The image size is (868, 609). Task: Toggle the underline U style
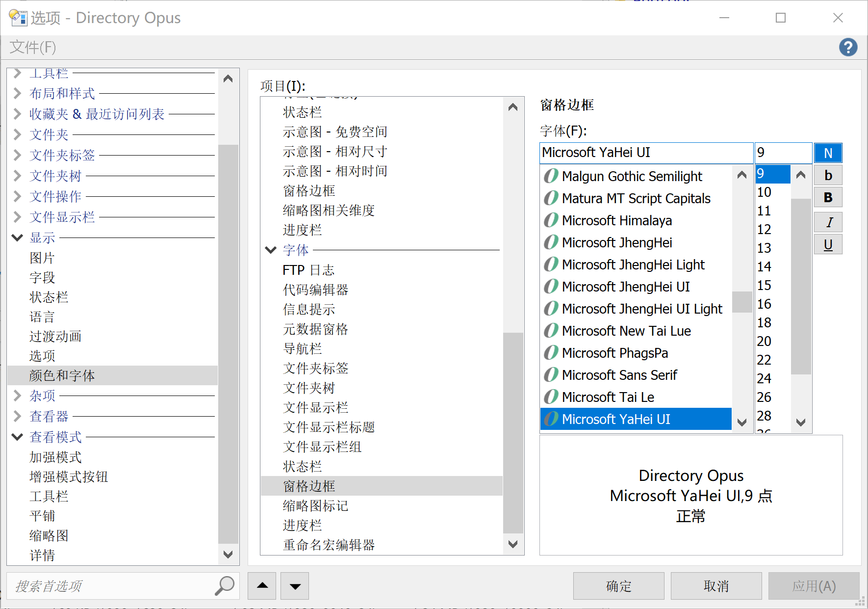pyautogui.click(x=828, y=244)
